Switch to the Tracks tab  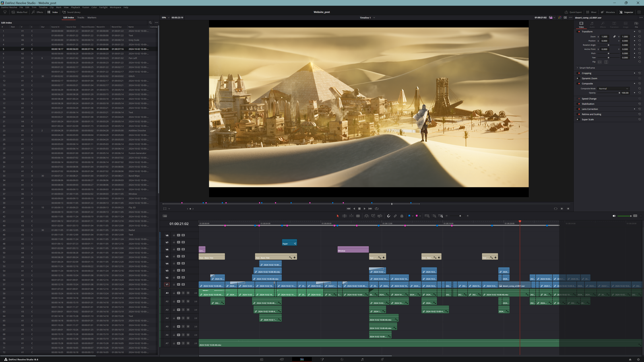click(x=81, y=18)
